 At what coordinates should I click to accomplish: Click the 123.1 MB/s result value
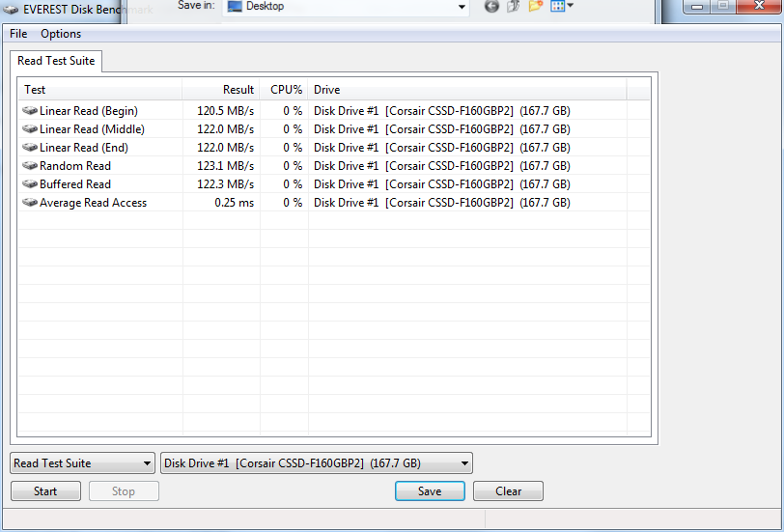(x=226, y=165)
